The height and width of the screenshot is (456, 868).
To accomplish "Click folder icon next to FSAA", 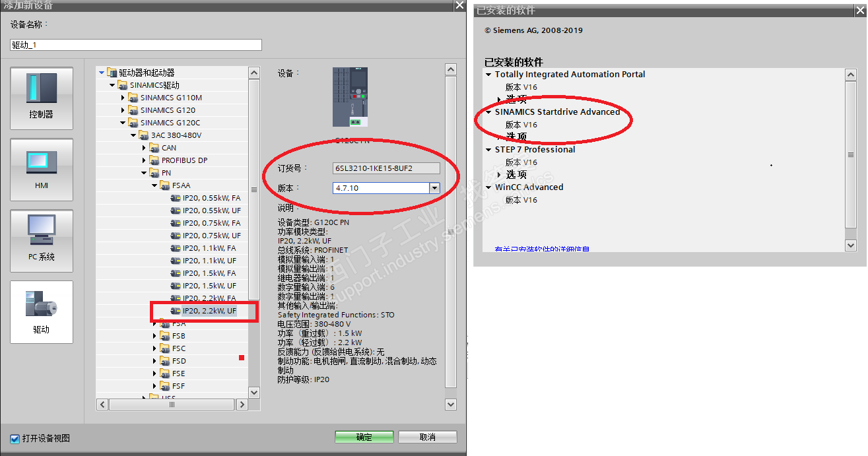I will [x=165, y=185].
